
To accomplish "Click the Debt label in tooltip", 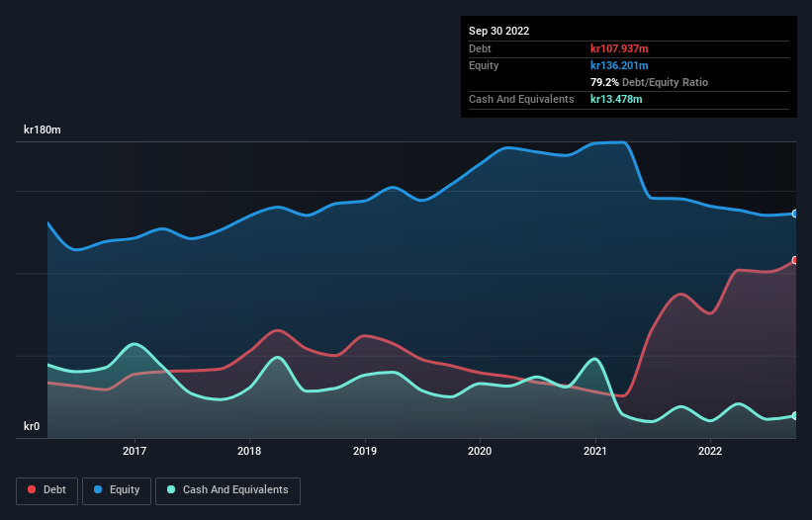I will (480, 48).
